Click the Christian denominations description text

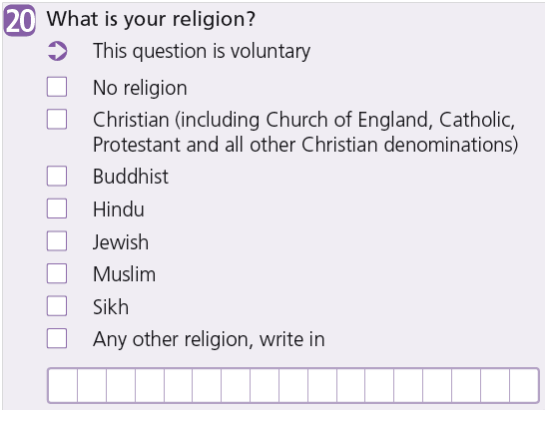tap(305, 132)
